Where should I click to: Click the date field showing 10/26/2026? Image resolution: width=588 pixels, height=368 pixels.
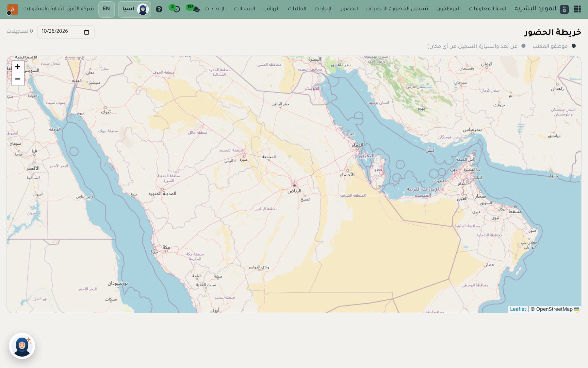pyautogui.click(x=66, y=32)
